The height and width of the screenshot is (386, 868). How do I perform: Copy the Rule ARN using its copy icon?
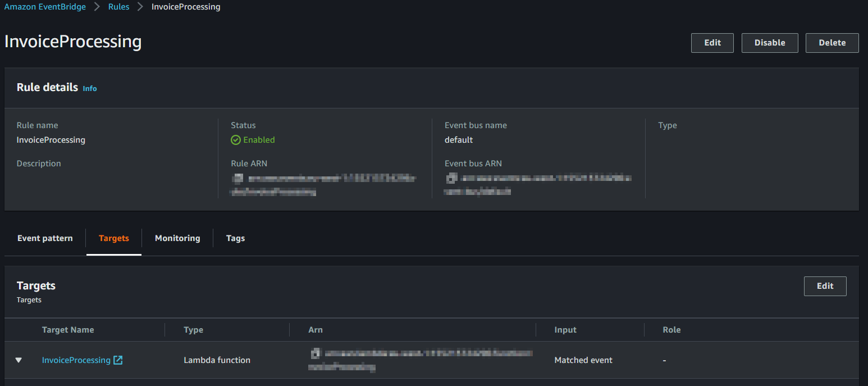point(237,179)
